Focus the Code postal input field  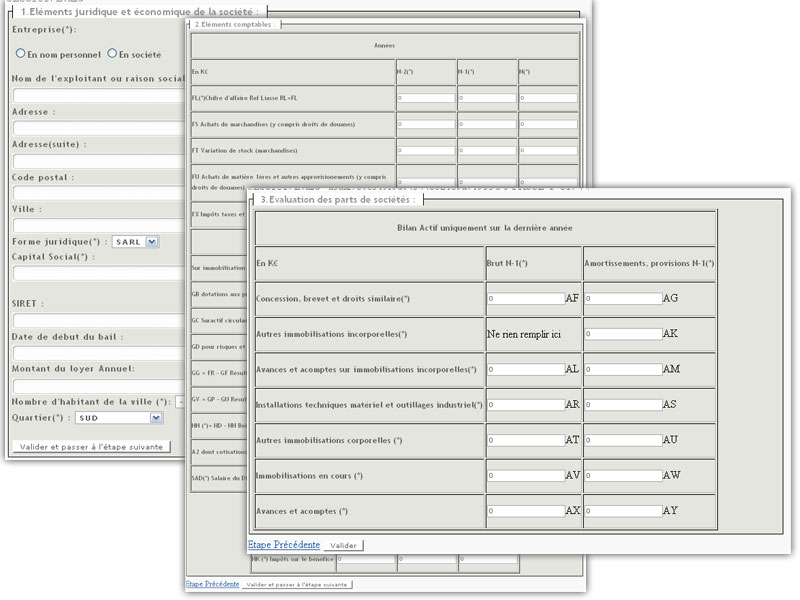tap(99, 193)
